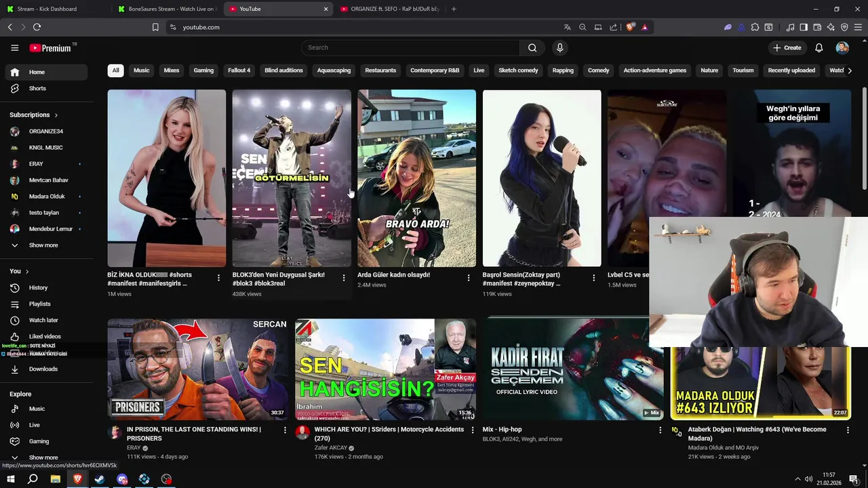Open Live under Explore
The height and width of the screenshot is (488, 868).
pyautogui.click(x=46, y=425)
